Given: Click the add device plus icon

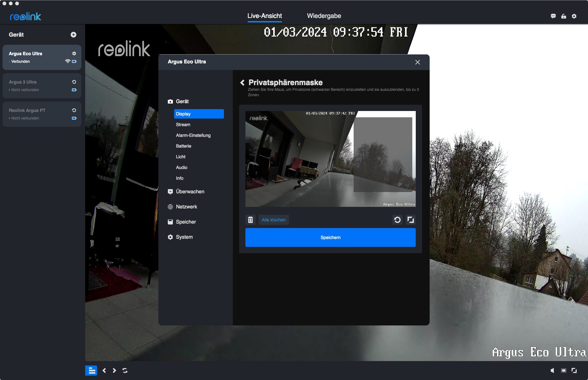Looking at the screenshot, I should tap(73, 35).
